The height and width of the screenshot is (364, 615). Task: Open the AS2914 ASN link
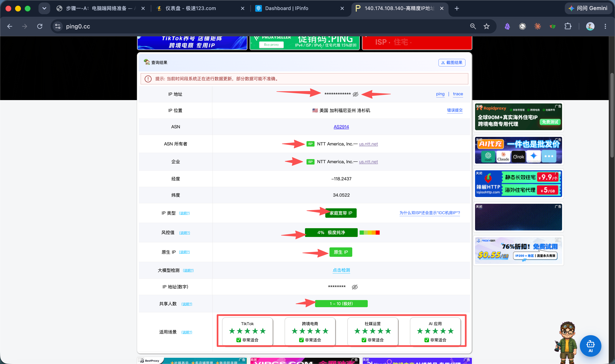341,127
